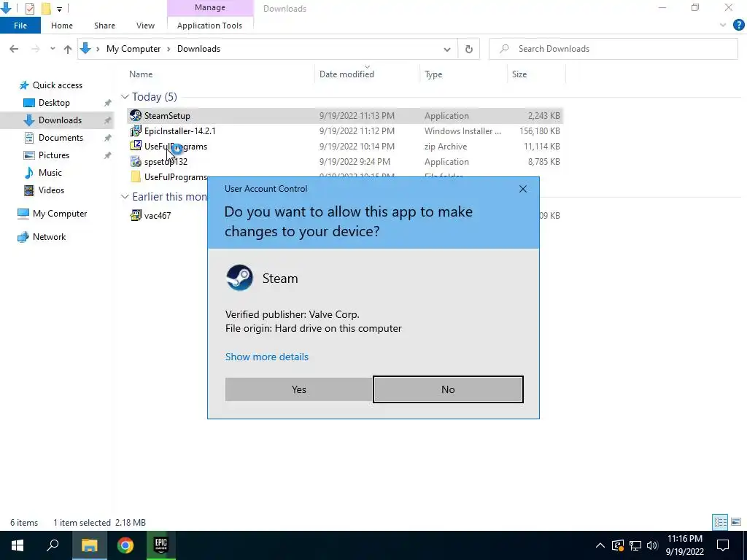Click Yes in User Account Control dialog
Screen dimensions: 747x560
[298, 389]
